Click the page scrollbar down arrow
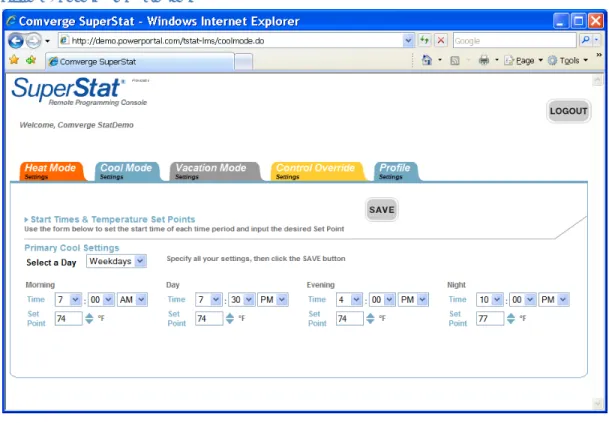 [597, 404]
